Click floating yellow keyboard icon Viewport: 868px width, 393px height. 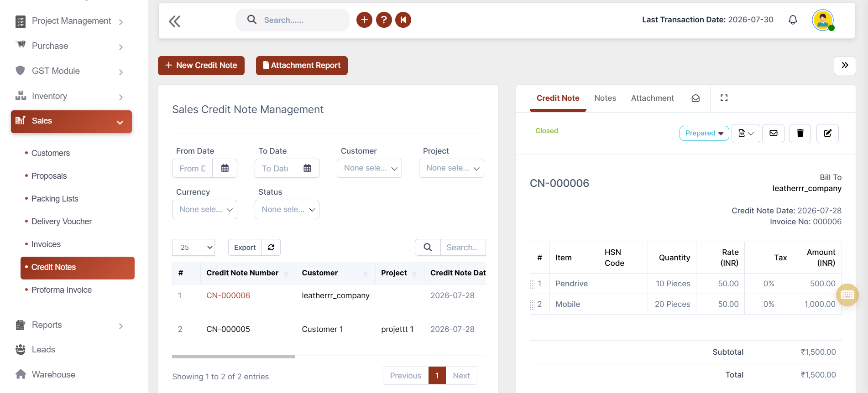(x=847, y=295)
